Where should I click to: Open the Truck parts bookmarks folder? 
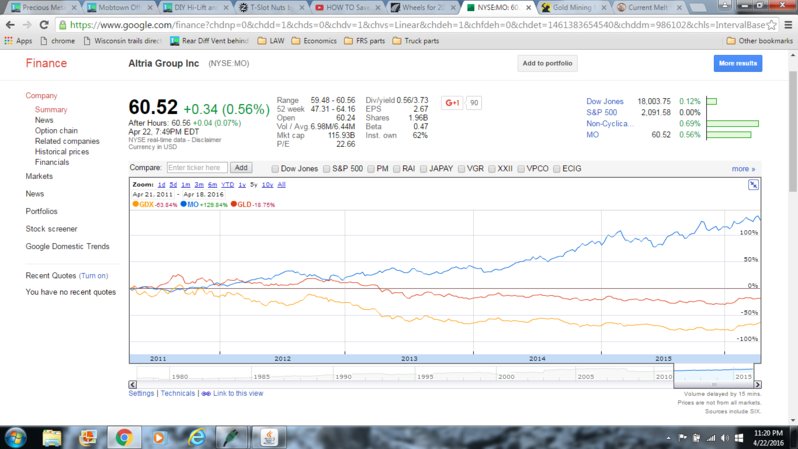point(416,41)
